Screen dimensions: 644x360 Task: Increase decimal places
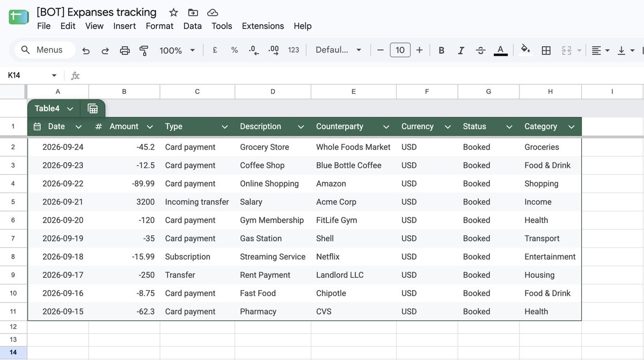(x=274, y=50)
